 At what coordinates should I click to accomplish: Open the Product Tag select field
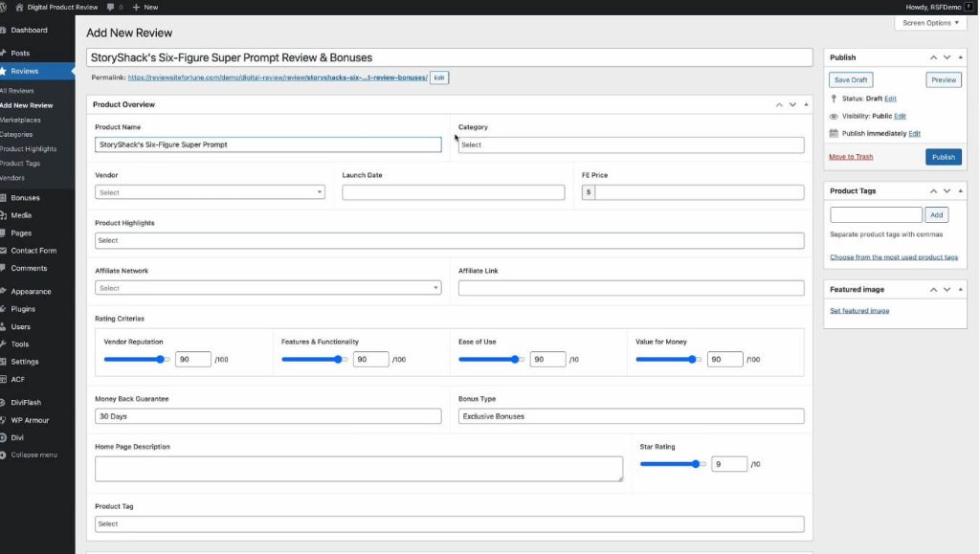[450, 524]
